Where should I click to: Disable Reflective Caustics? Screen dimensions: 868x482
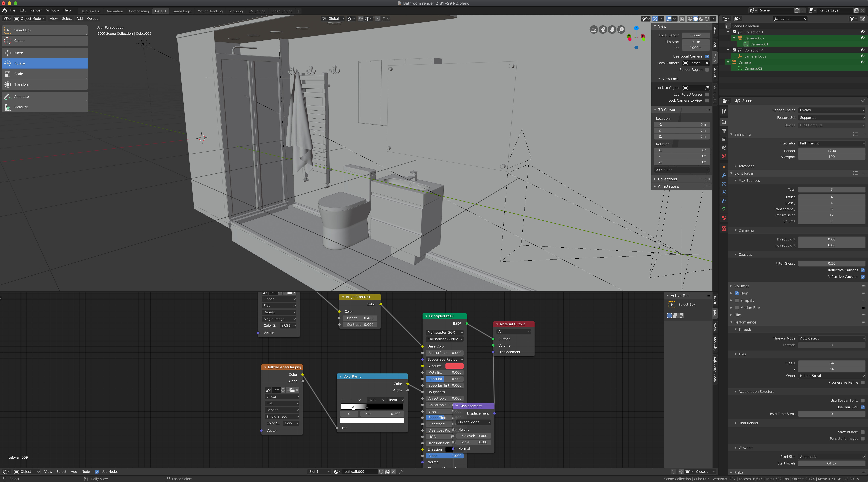(863, 270)
